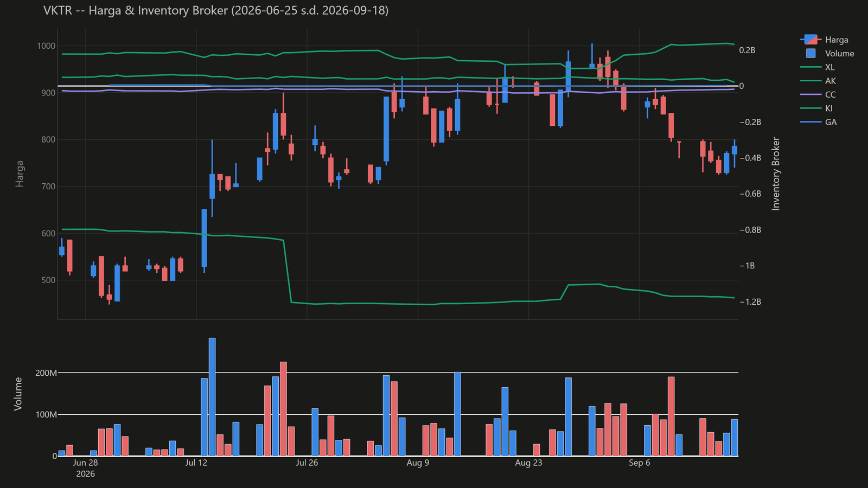The width and height of the screenshot is (868, 488).
Task: Click the Aug 23 date tick label
Action: tap(528, 463)
